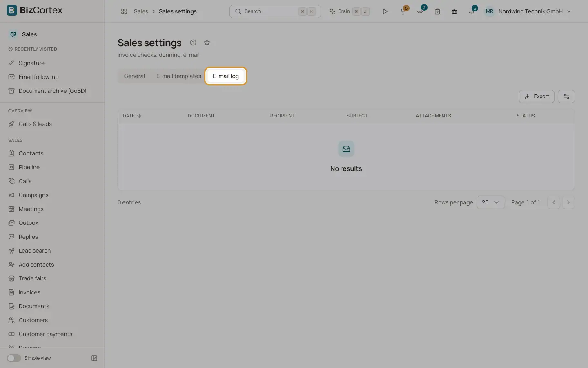Image resolution: width=588 pixels, height=368 pixels.
Task: Switch to the General tab
Action: (x=134, y=76)
